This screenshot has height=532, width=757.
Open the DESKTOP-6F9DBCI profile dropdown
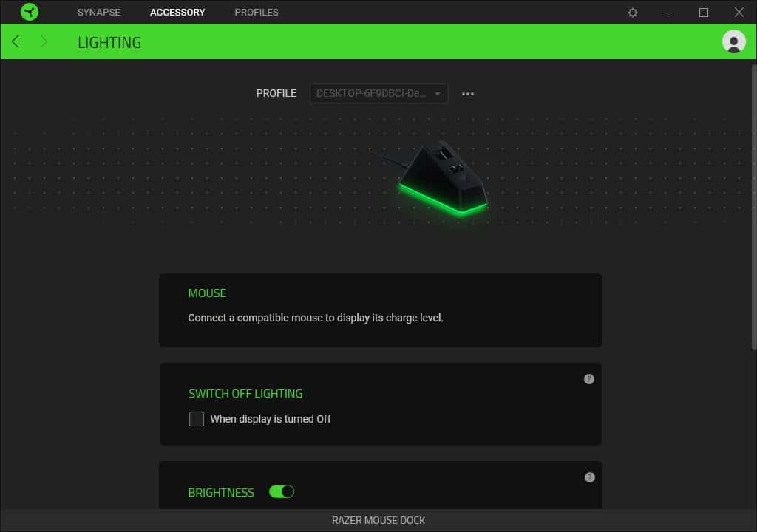pyautogui.click(x=378, y=93)
